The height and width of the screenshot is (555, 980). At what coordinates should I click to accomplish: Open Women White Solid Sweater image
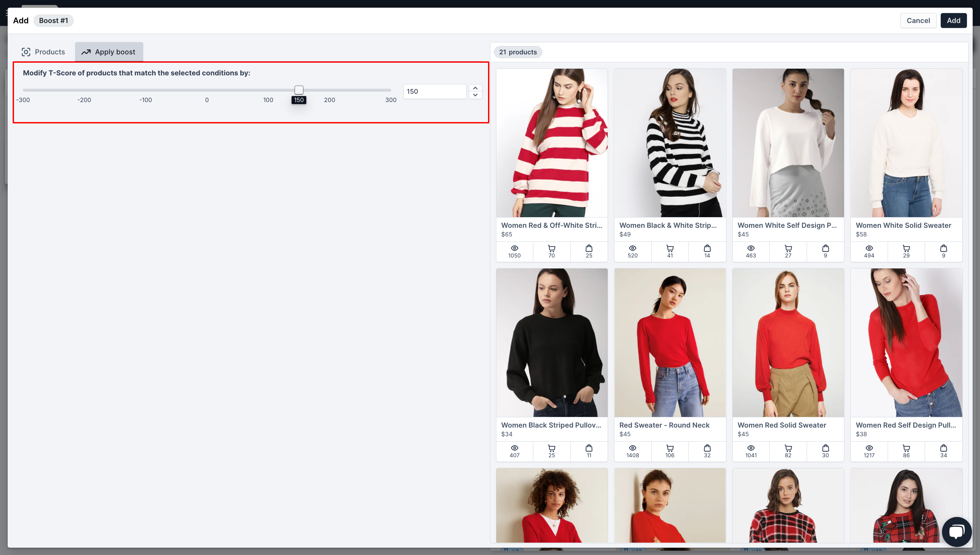906,143
